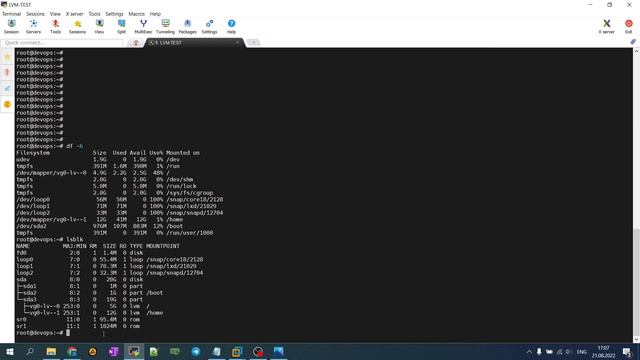Click the red Exit icon

pos(629,27)
